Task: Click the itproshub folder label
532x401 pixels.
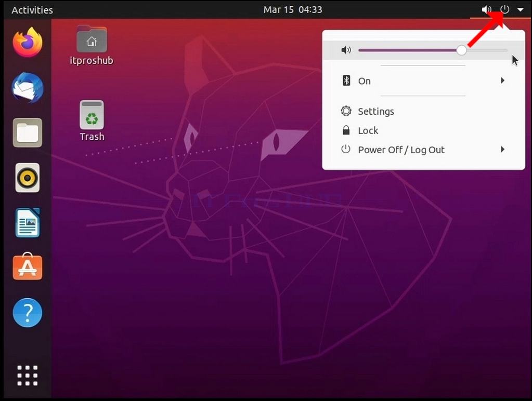Action: 92,61
